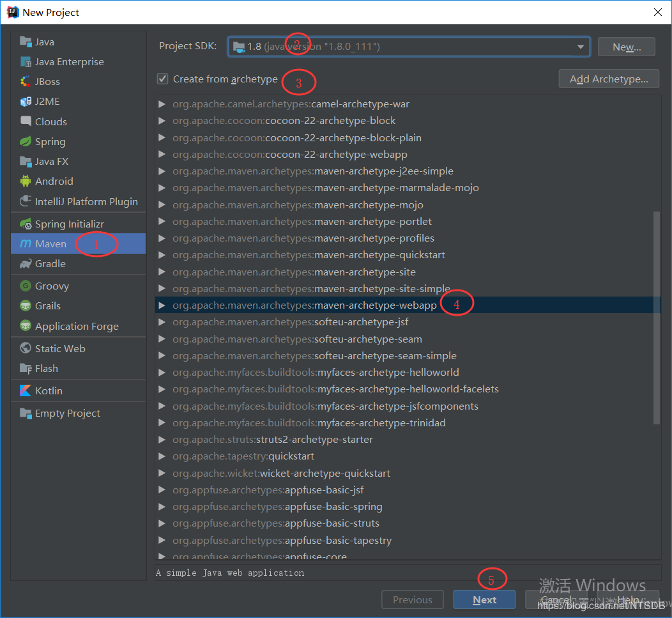The height and width of the screenshot is (618, 672).
Task: Select cocoon-22-archetype-webapp row
Action: (x=408, y=155)
